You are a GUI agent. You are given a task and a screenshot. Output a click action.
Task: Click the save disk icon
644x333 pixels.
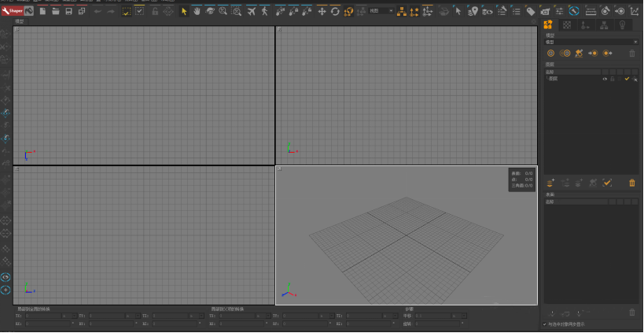pos(69,12)
